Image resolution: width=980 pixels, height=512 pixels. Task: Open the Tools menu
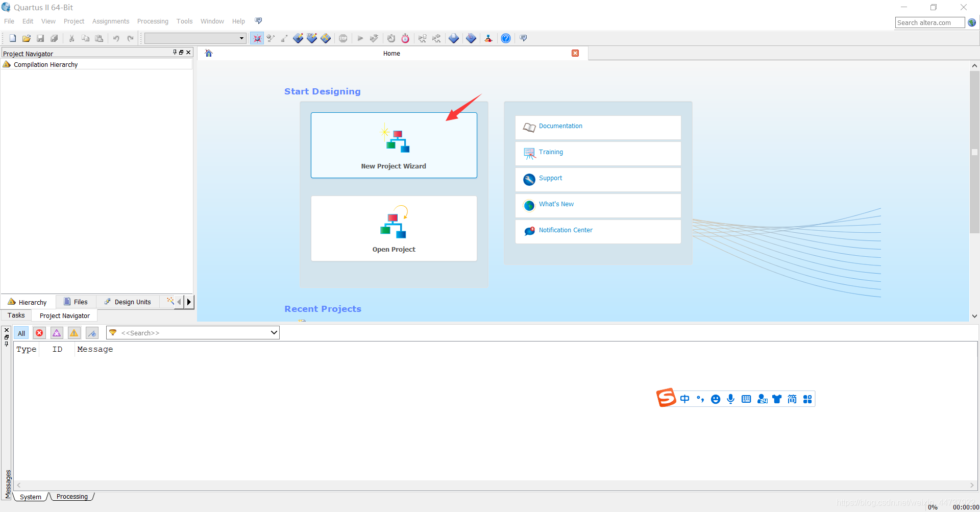click(185, 21)
